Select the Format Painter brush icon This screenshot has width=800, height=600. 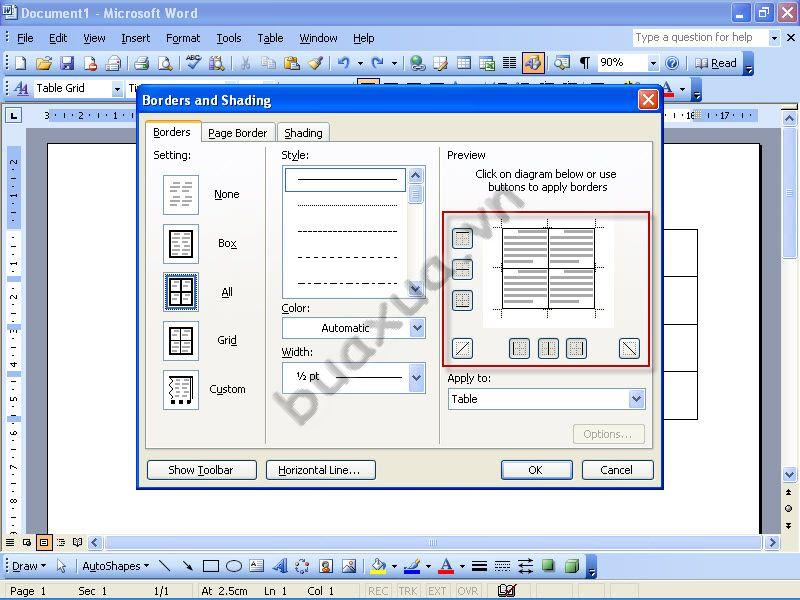coord(315,63)
